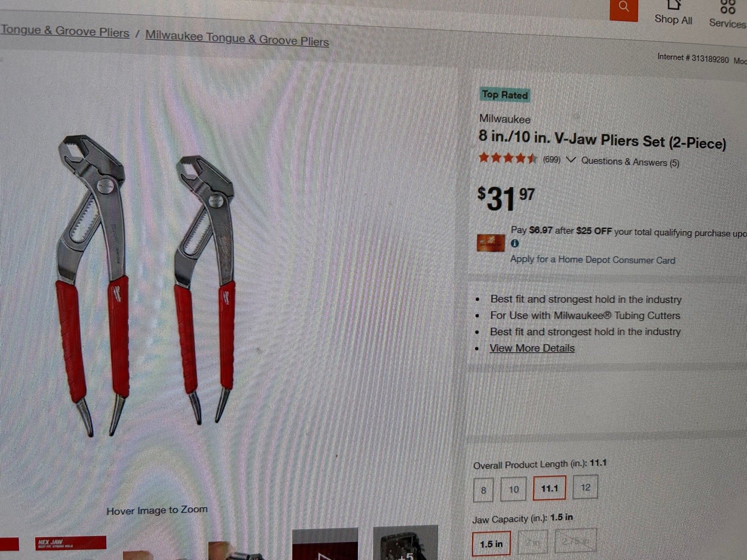Click the blue info icon near card offer

coord(515,243)
